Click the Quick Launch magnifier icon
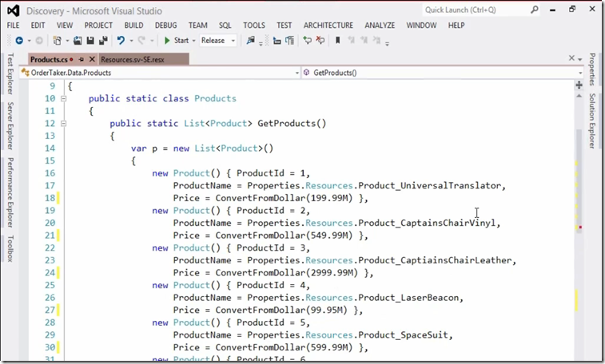Screen dimensions: 605x364 (x=534, y=10)
